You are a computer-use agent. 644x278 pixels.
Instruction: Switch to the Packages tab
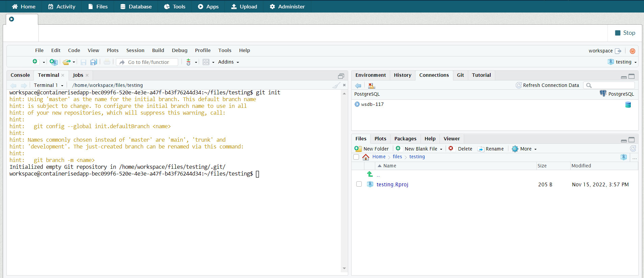tap(405, 139)
